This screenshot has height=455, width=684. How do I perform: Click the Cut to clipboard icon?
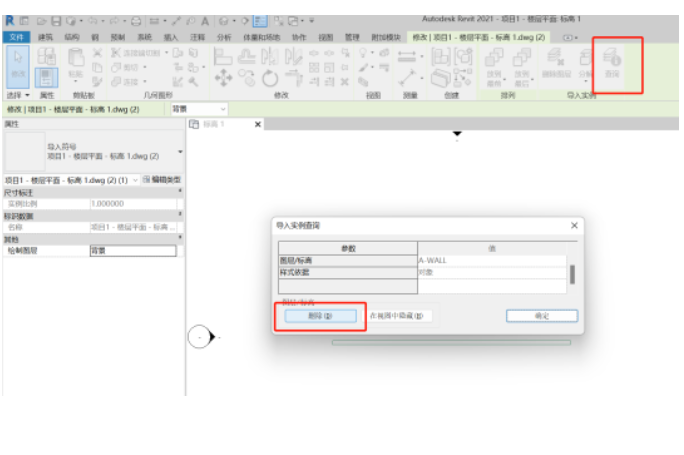[97, 53]
